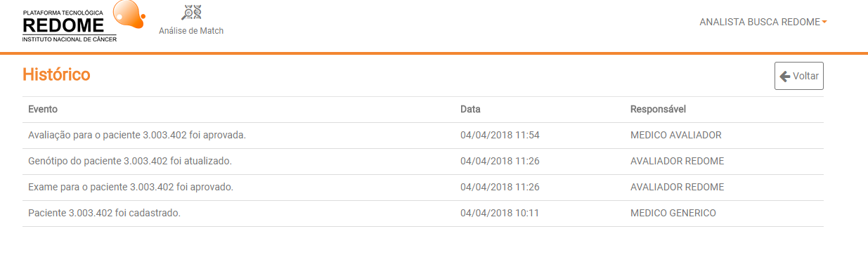Select the 'Exame para o paciente' approved row

coord(423,188)
